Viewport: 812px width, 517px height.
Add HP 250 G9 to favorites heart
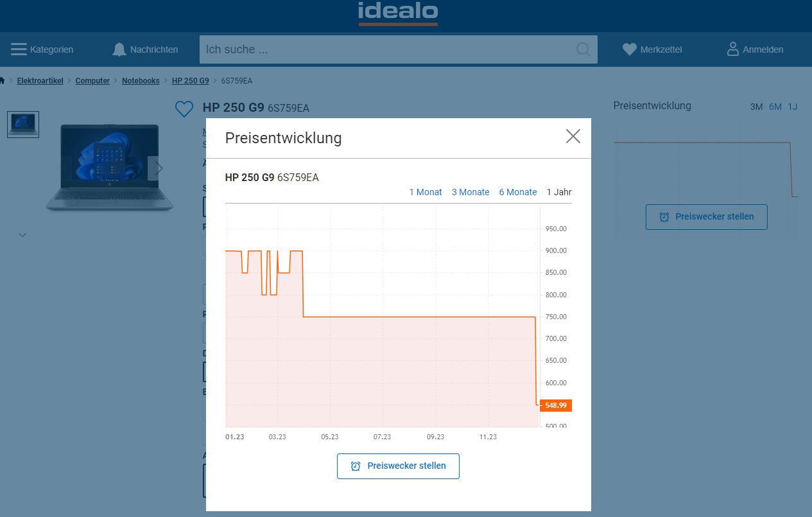pos(184,109)
